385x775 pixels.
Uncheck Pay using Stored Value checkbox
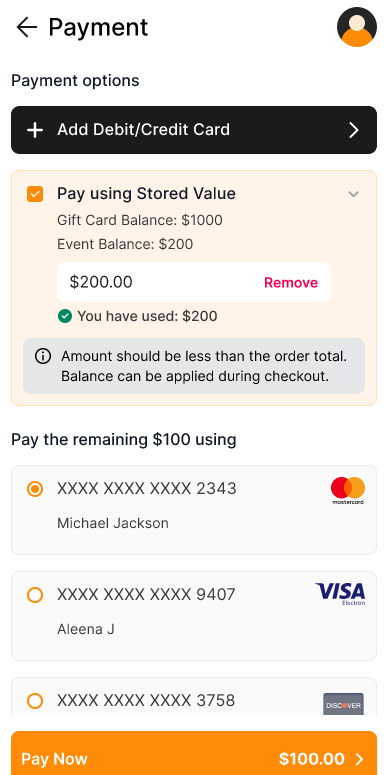pyautogui.click(x=35, y=194)
